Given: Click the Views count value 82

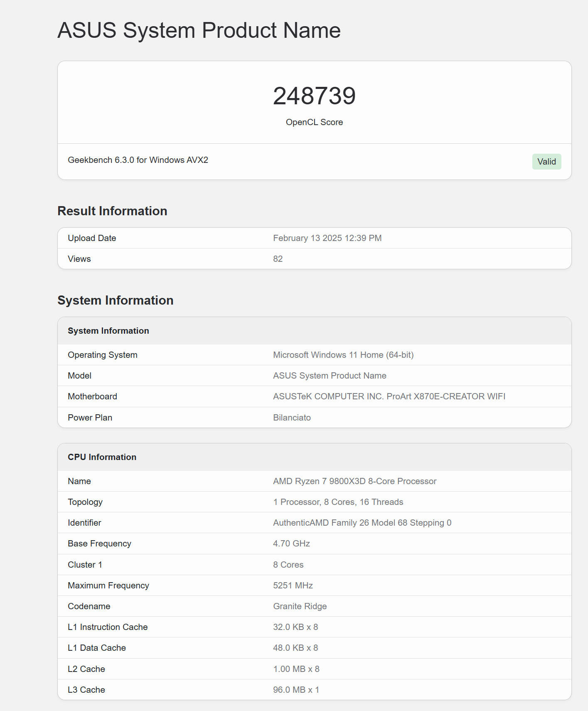Looking at the screenshot, I should coord(278,259).
